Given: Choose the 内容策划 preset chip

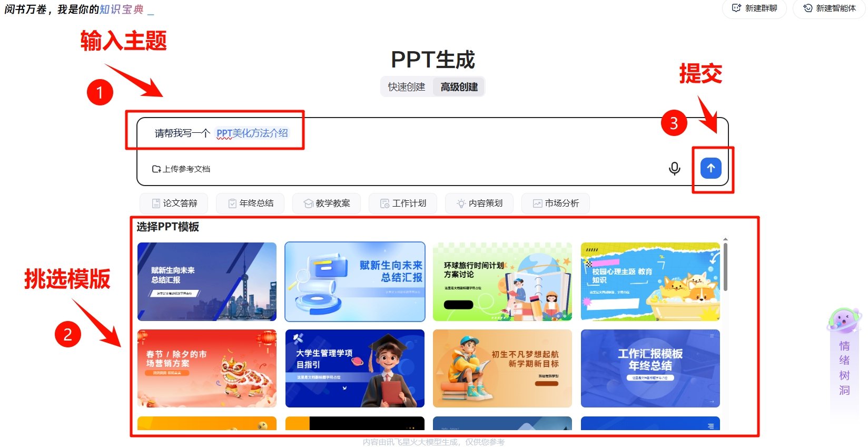Looking at the screenshot, I should [x=479, y=203].
